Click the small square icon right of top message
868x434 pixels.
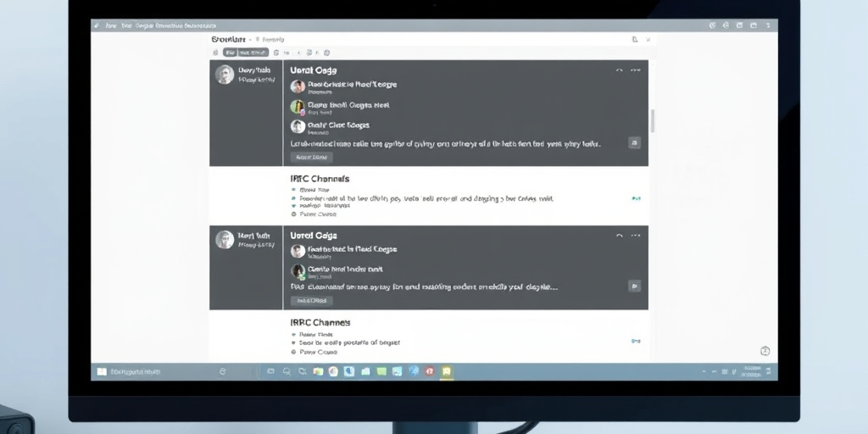634,142
